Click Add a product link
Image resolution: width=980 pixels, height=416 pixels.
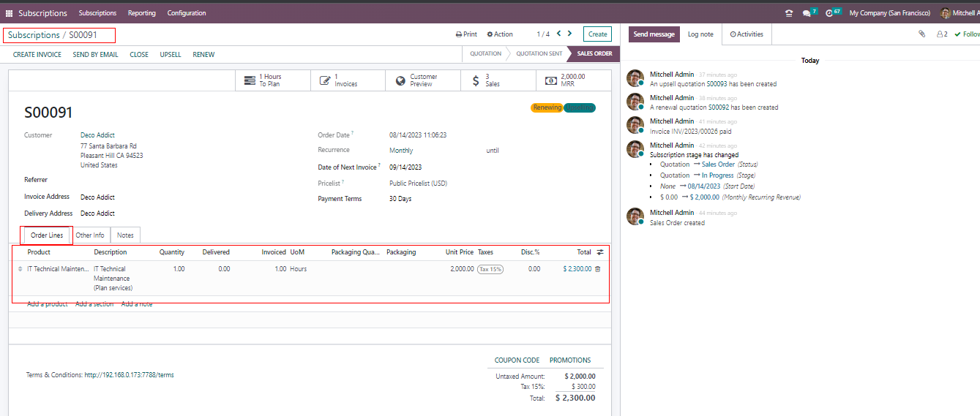[x=48, y=303]
